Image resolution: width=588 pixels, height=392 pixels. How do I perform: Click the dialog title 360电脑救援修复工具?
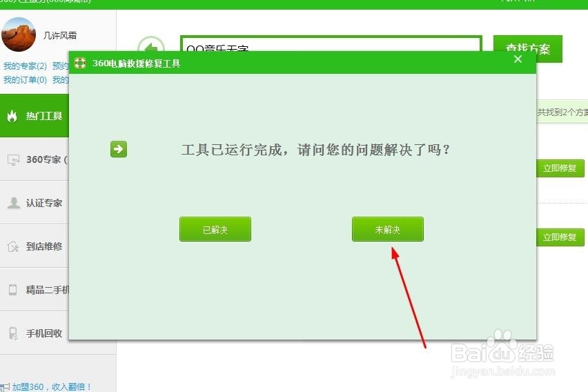click(x=136, y=63)
